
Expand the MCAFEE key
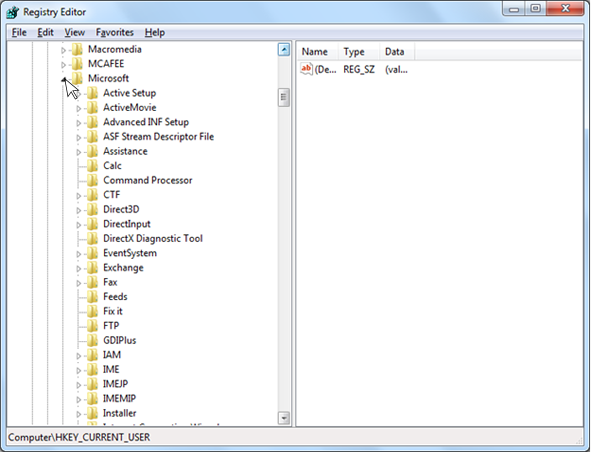(x=64, y=64)
